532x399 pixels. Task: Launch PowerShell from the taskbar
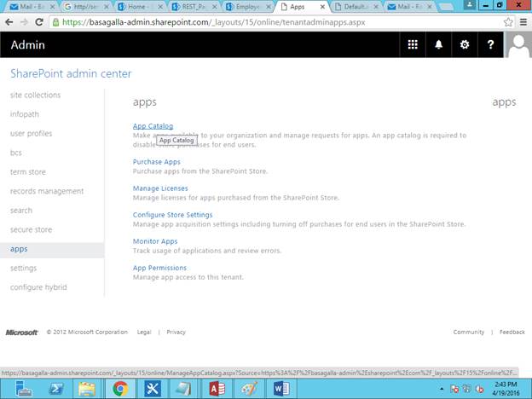click(x=56, y=389)
